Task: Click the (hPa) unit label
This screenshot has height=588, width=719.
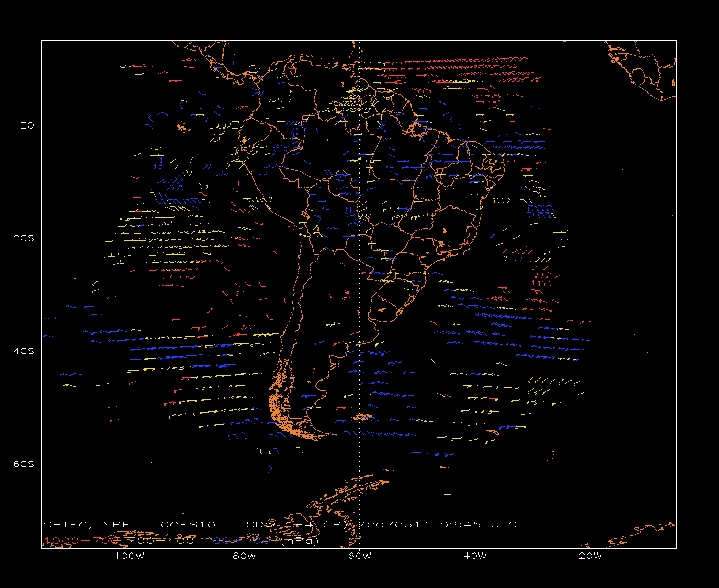Action: (x=300, y=540)
